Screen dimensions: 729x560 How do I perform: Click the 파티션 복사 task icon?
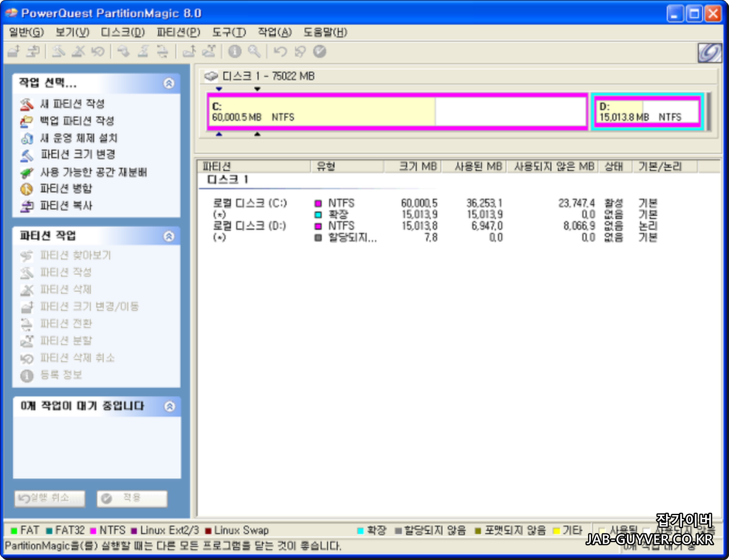(x=27, y=206)
